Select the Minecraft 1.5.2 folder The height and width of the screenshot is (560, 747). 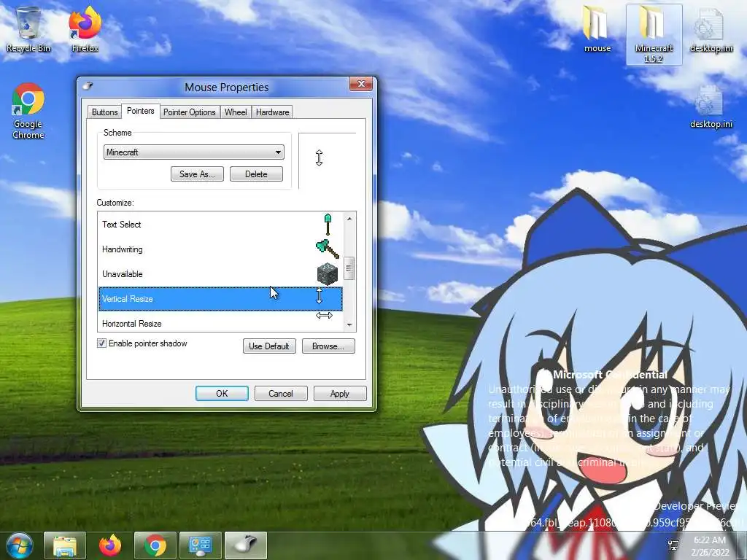654,34
